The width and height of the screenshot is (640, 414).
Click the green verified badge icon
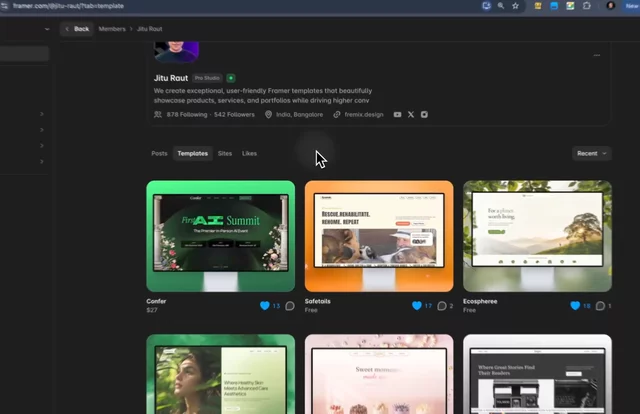(231, 78)
